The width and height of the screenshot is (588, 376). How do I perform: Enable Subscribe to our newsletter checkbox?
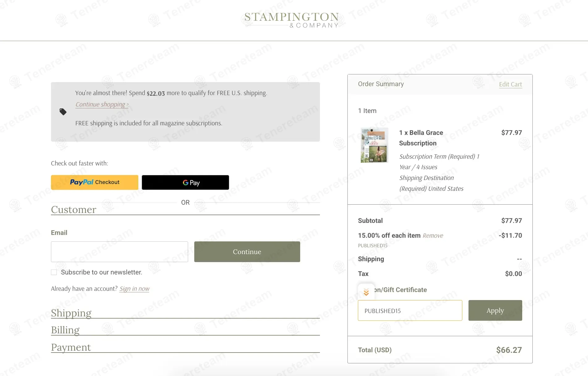click(x=54, y=272)
